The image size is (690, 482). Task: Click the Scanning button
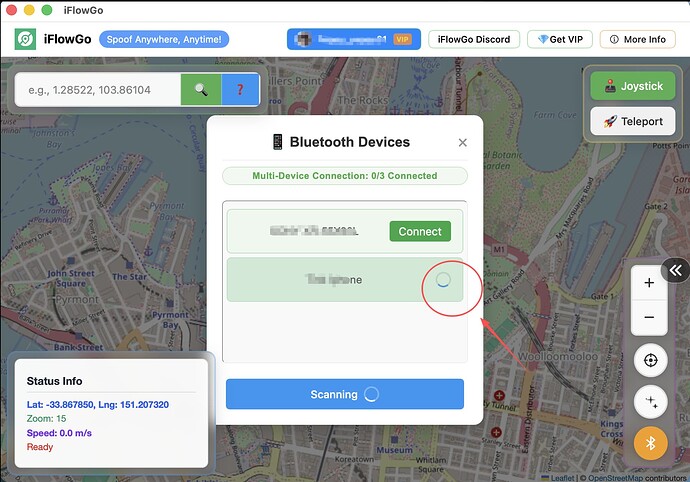click(345, 394)
